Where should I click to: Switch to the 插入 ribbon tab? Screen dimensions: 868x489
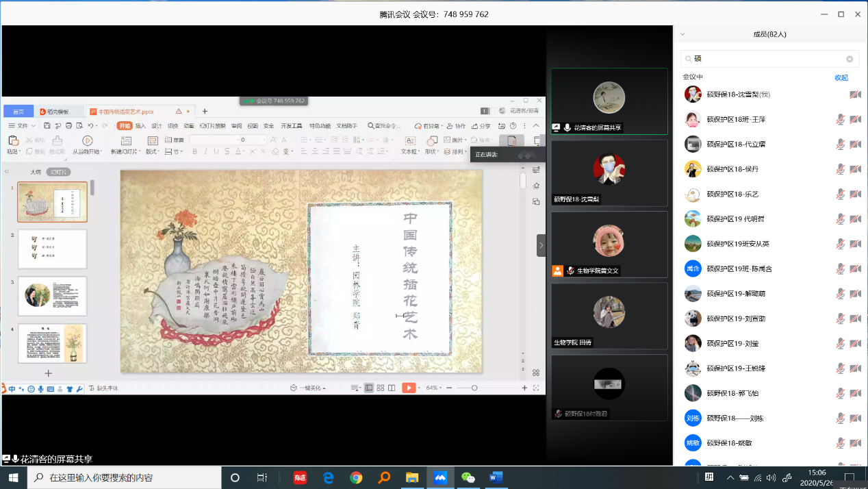(140, 126)
